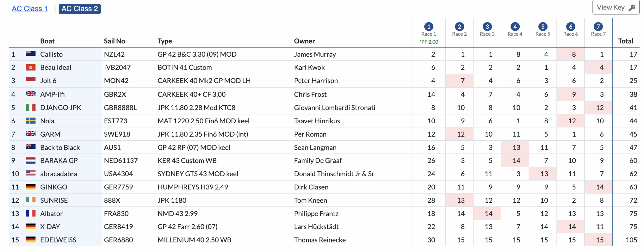Click the Irish flag beside SUNRISE

(x=31, y=200)
